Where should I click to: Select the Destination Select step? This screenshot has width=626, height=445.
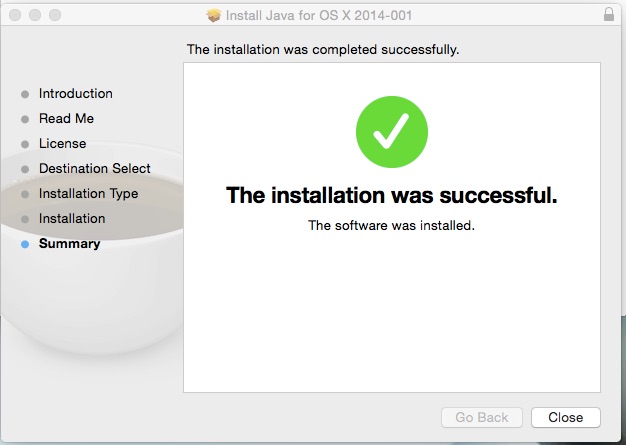tap(95, 168)
